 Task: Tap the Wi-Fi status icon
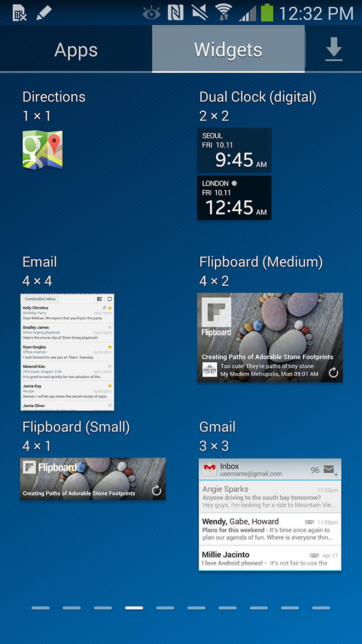point(223,13)
